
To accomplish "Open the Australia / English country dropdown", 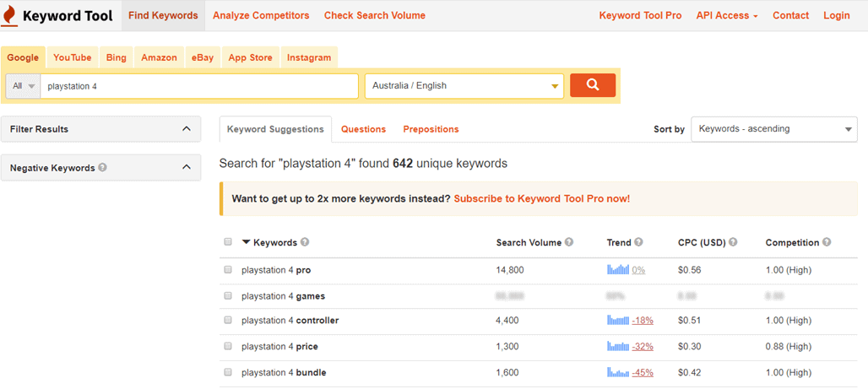I will coord(464,86).
